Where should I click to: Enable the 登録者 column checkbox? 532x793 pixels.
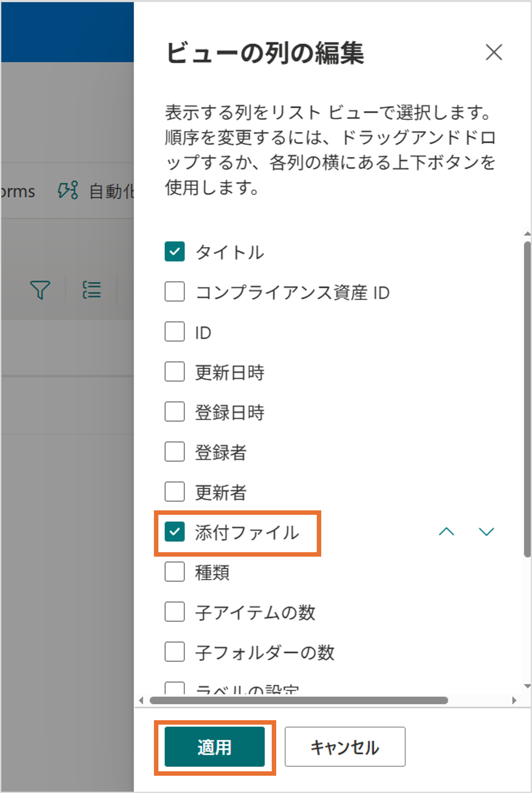[x=175, y=452]
